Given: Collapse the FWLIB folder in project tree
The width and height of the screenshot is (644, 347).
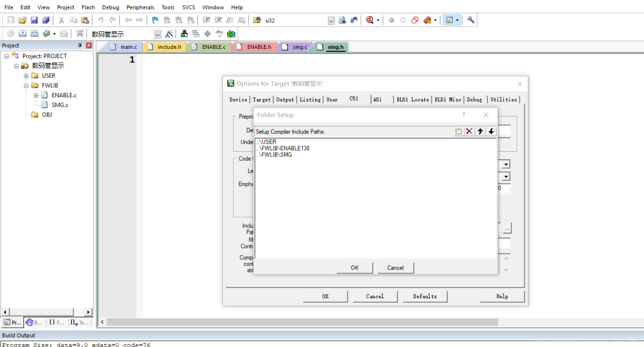Looking at the screenshot, I should pos(26,86).
